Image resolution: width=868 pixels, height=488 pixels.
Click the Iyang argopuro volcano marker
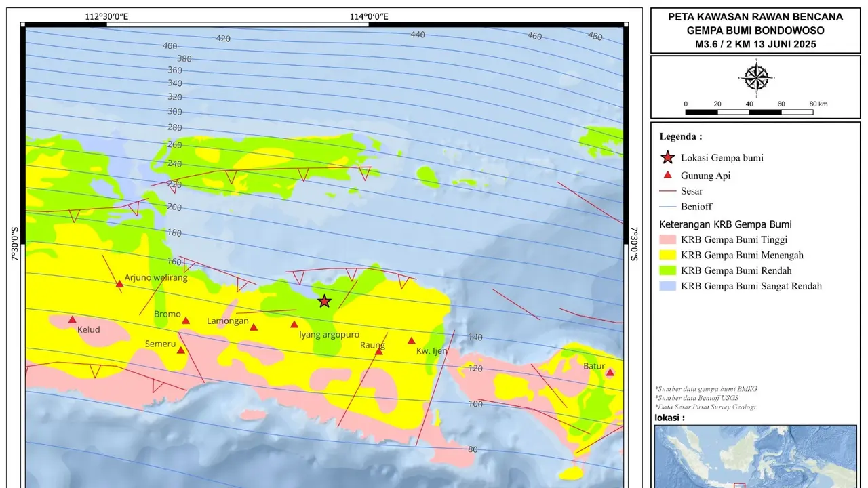point(294,324)
